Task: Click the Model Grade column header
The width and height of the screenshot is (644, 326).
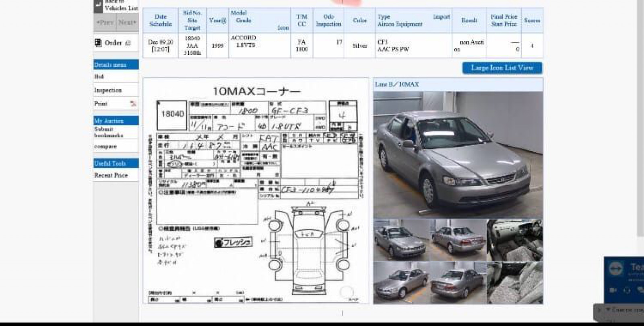Action: click(x=260, y=21)
